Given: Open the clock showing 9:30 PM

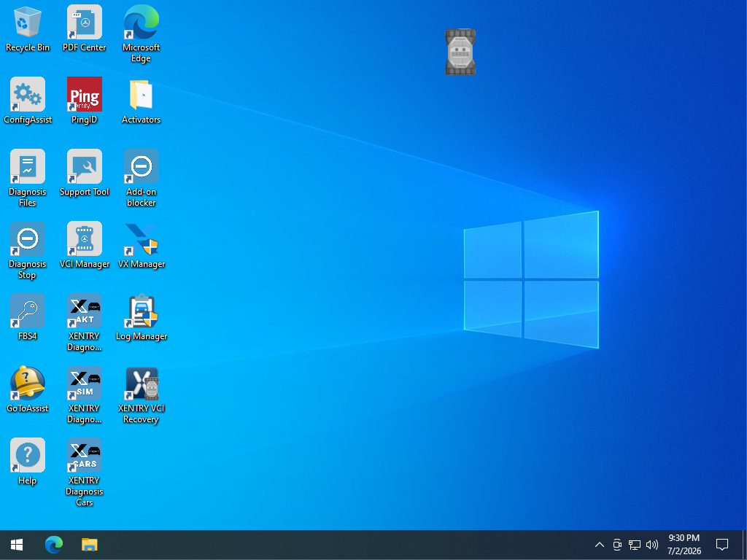Looking at the screenshot, I should [684, 544].
